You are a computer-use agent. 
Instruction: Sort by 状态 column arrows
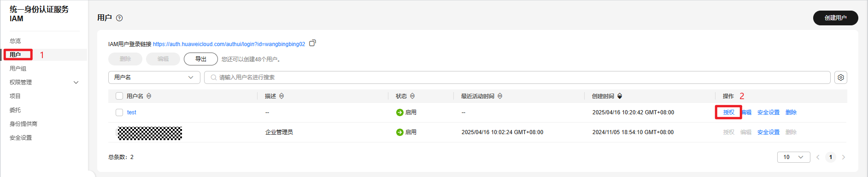[x=412, y=96]
